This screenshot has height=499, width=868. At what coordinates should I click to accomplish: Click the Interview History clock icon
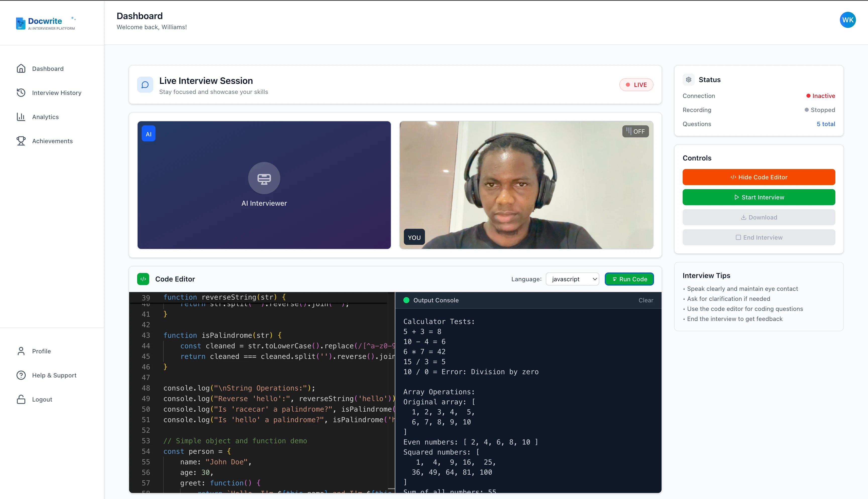21,92
